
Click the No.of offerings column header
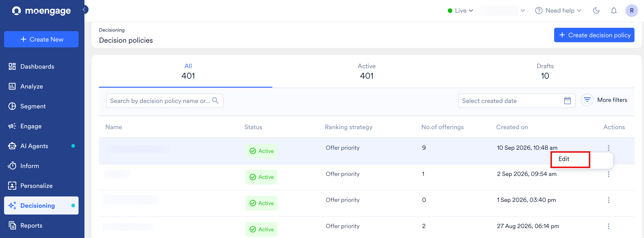[x=442, y=127]
